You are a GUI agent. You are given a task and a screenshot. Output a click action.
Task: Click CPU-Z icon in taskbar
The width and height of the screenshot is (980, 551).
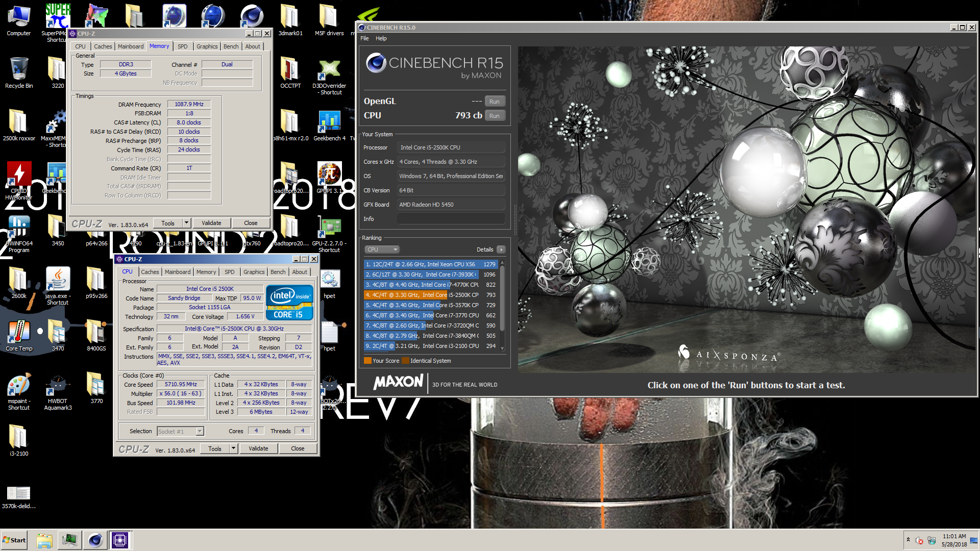point(120,540)
